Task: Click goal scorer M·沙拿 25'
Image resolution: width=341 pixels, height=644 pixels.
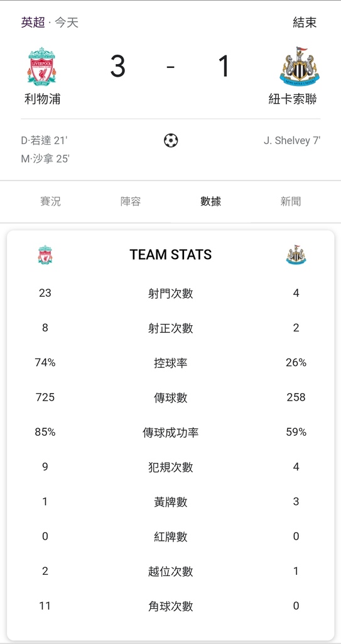Action: (x=45, y=158)
